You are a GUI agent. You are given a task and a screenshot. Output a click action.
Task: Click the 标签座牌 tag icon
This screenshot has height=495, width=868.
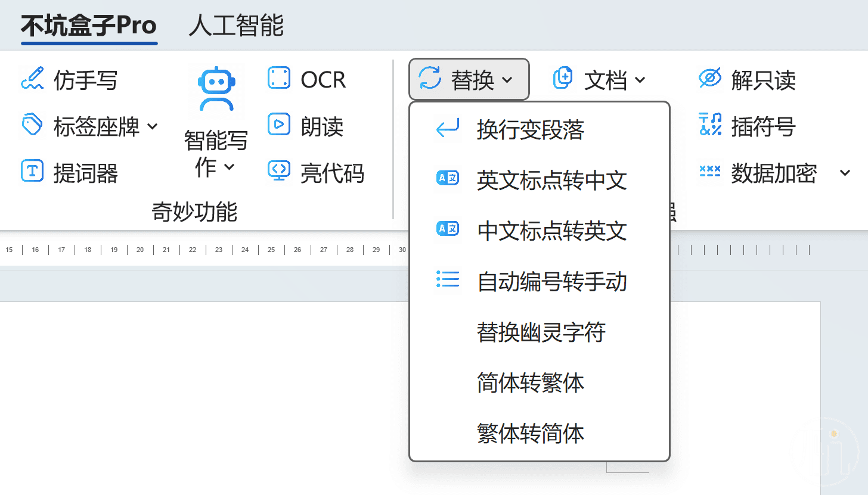click(32, 126)
